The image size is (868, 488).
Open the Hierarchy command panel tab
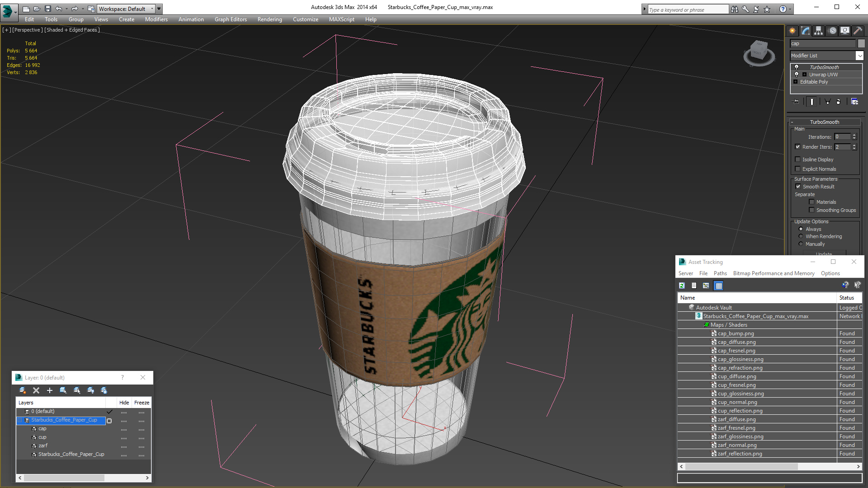pos(819,31)
